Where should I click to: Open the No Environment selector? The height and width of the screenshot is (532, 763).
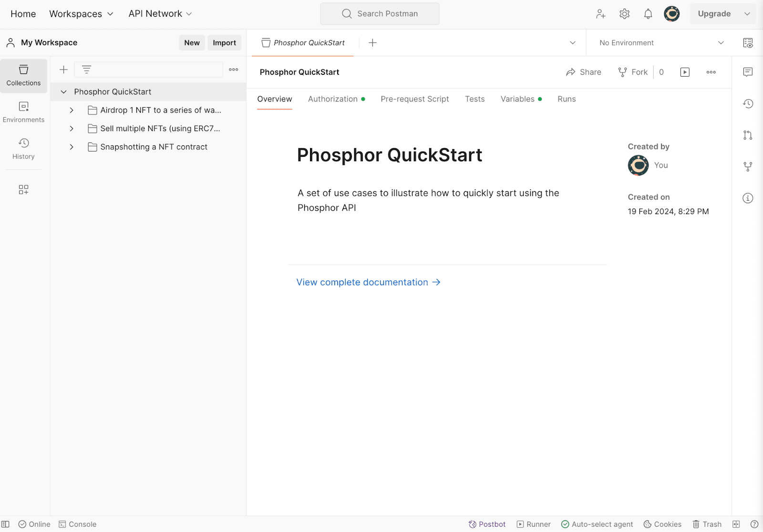point(661,43)
